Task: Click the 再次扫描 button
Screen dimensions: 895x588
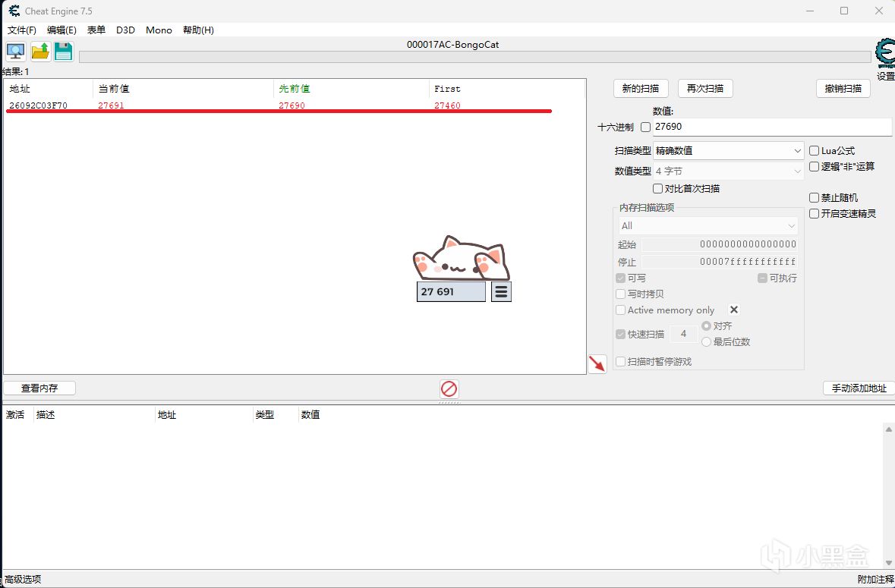Action: 705,89
